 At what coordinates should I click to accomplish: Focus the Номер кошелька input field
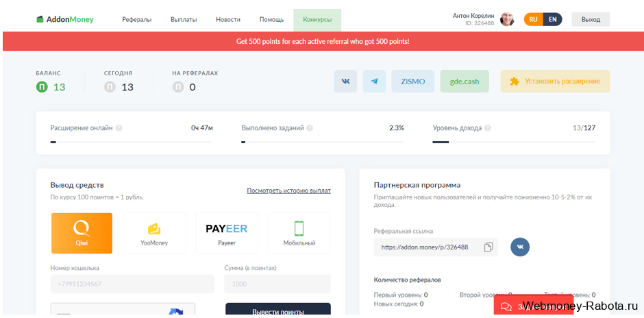coord(132,284)
